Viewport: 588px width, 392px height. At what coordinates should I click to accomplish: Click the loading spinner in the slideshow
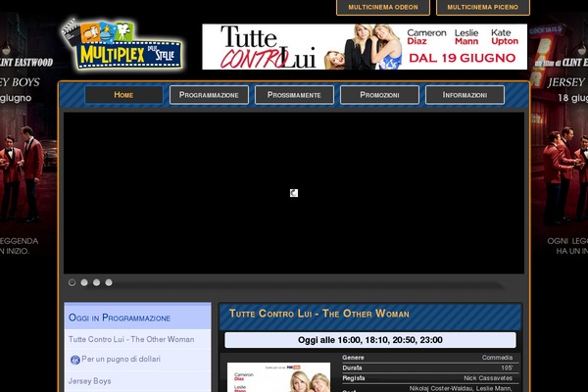[294, 193]
